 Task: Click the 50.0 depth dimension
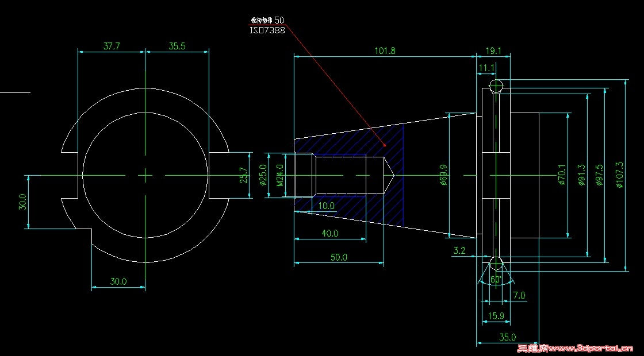tap(339, 257)
